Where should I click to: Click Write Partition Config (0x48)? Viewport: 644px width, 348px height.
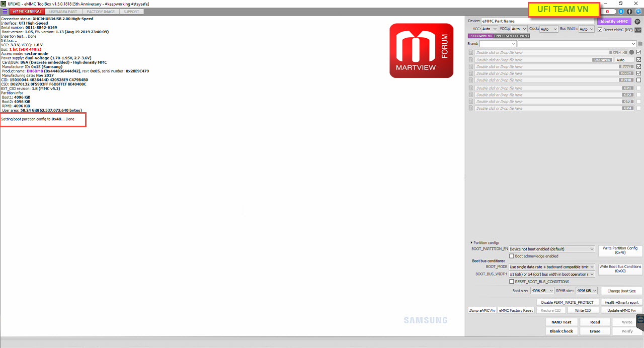[x=620, y=250]
